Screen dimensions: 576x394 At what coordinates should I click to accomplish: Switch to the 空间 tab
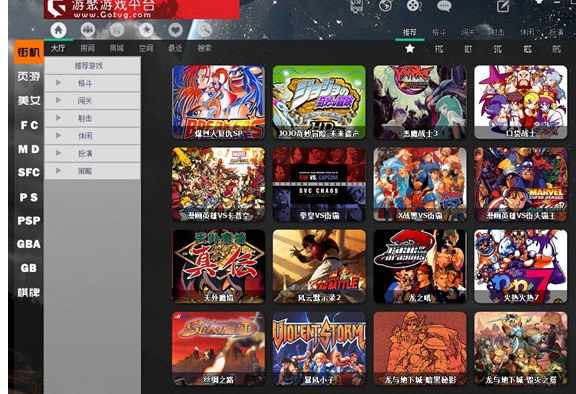[x=146, y=48]
